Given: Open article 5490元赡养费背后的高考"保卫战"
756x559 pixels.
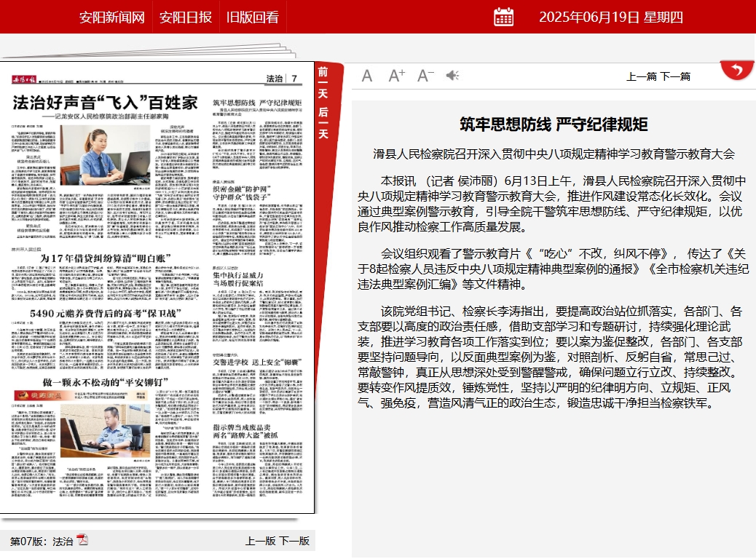Looking at the screenshot, I should click(x=105, y=313).
